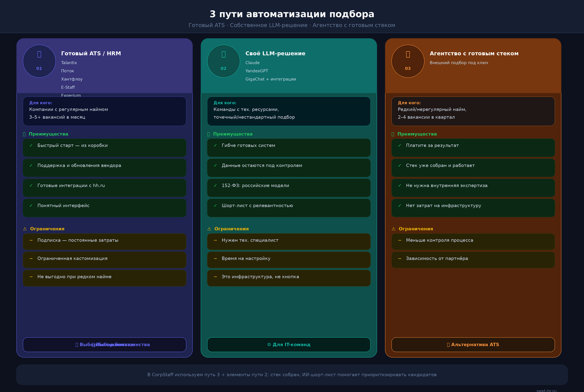Select 'Хантфлоу' in the ATS list
The width and height of the screenshot is (584, 392).
pyautogui.click(x=72, y=79)
